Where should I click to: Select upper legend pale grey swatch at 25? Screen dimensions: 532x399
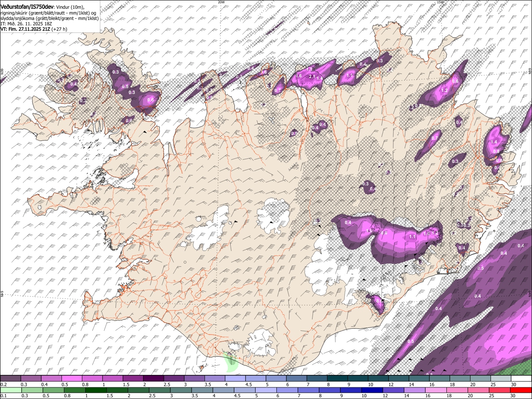point(501,379)
